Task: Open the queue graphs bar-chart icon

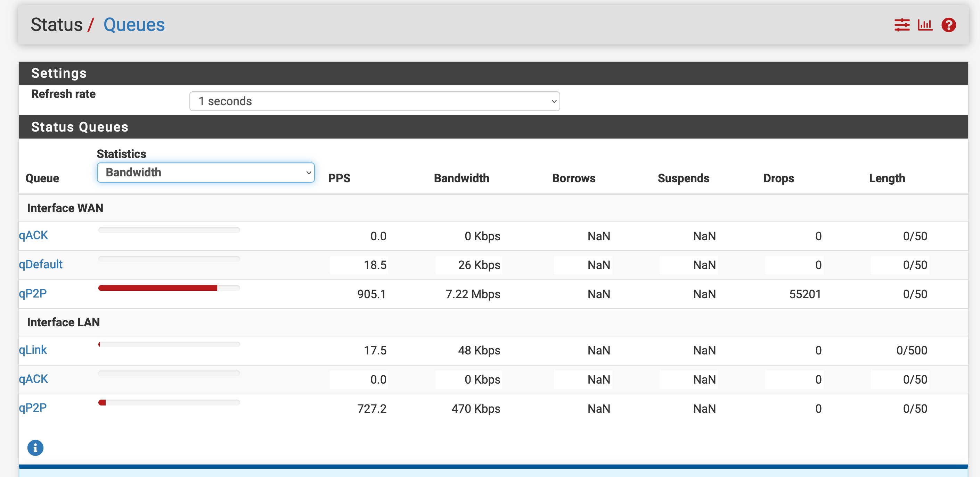Action: tap(925, 25)
